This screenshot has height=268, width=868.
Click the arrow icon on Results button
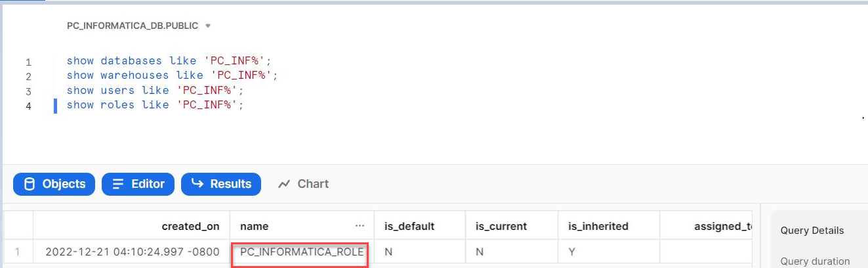[197, 184]
